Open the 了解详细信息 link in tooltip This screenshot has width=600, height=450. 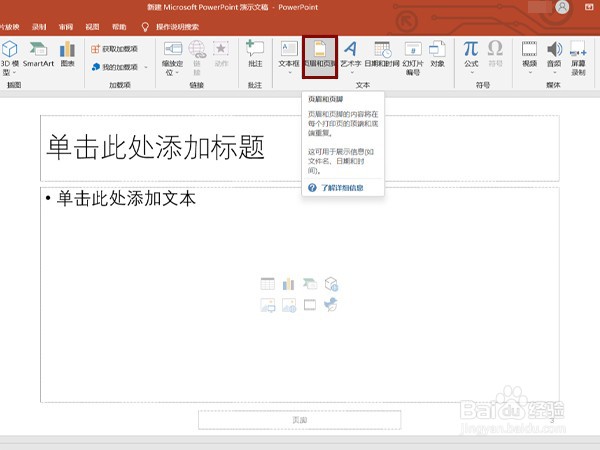pos(342,188)
